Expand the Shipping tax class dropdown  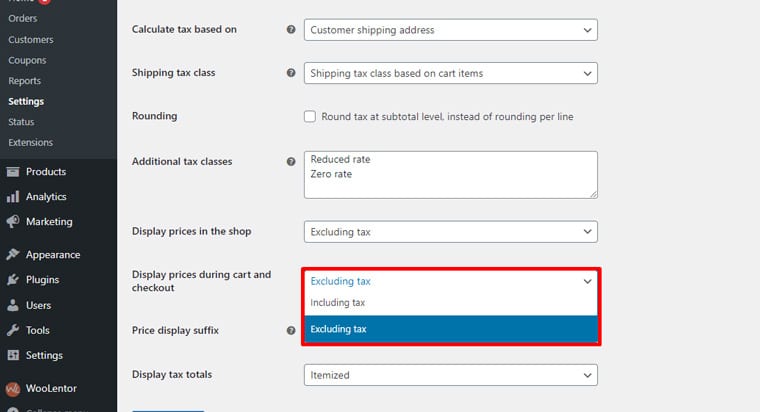coord(450,73)
